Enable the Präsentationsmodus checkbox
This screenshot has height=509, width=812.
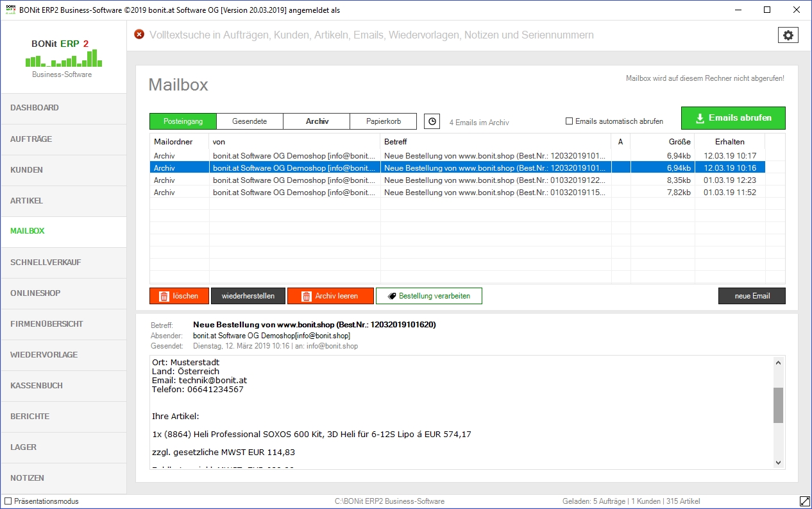click(x=8, y=501)
